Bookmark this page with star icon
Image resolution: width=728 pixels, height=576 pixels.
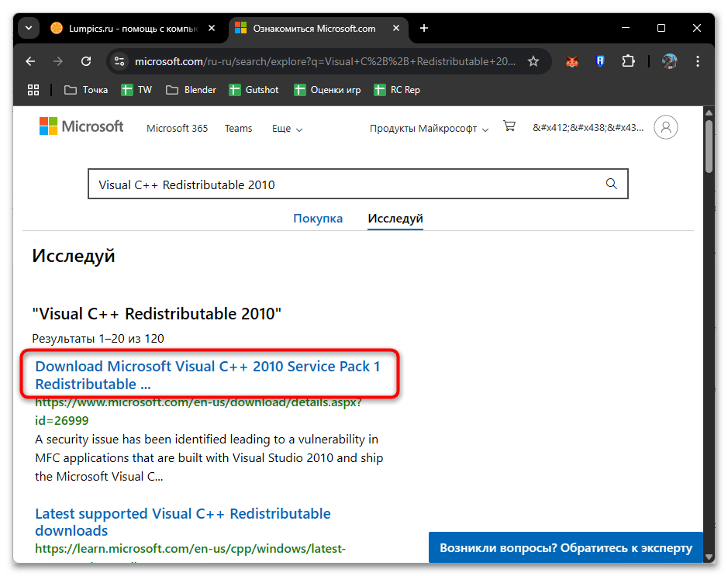(533, 61)
